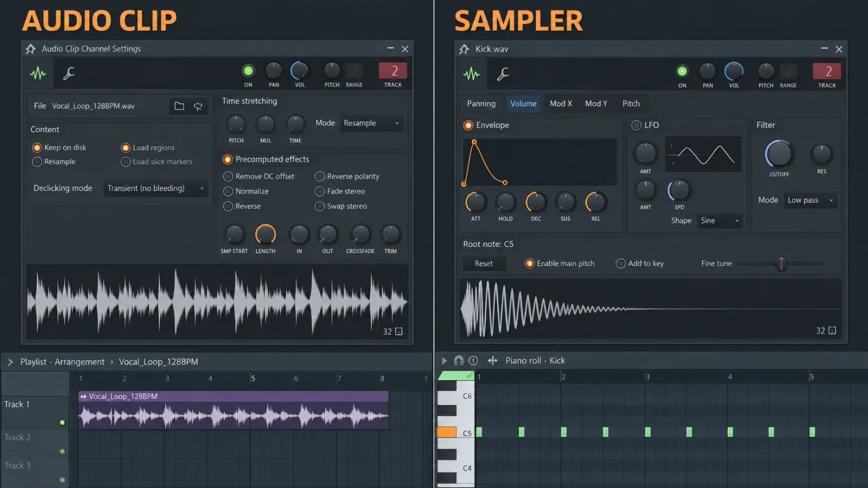Click the CROSSFADE knob
The height and width of the screenshot is (488, 868).
[x=360, y=234]
